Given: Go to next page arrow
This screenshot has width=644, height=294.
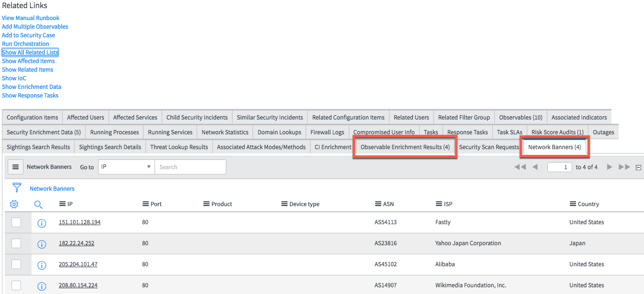Looking at the screenshot, I should coord(610,167).
